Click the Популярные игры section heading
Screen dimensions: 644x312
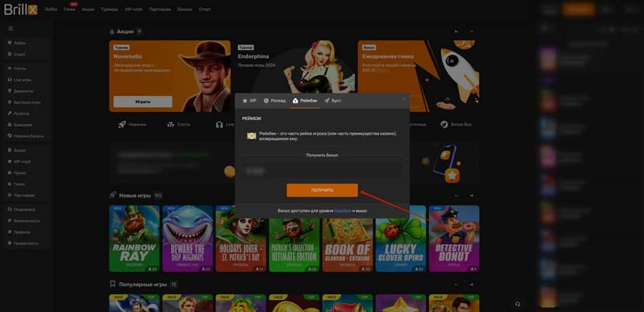143,285
